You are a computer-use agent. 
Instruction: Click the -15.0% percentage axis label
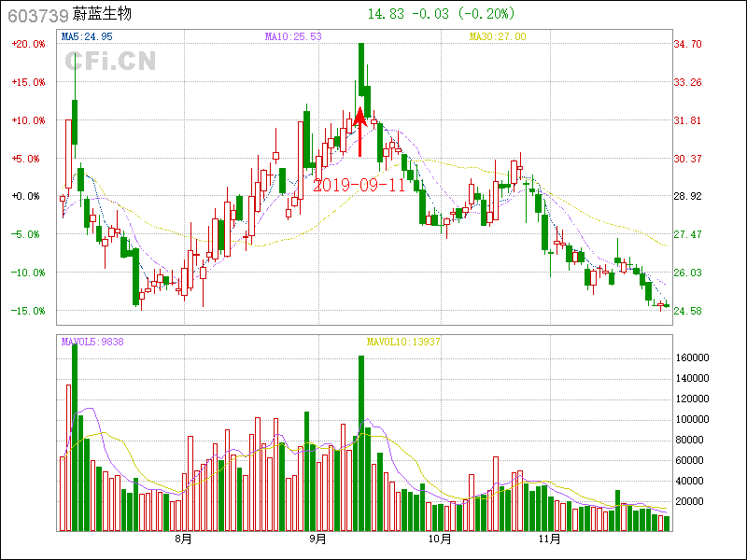28,310
